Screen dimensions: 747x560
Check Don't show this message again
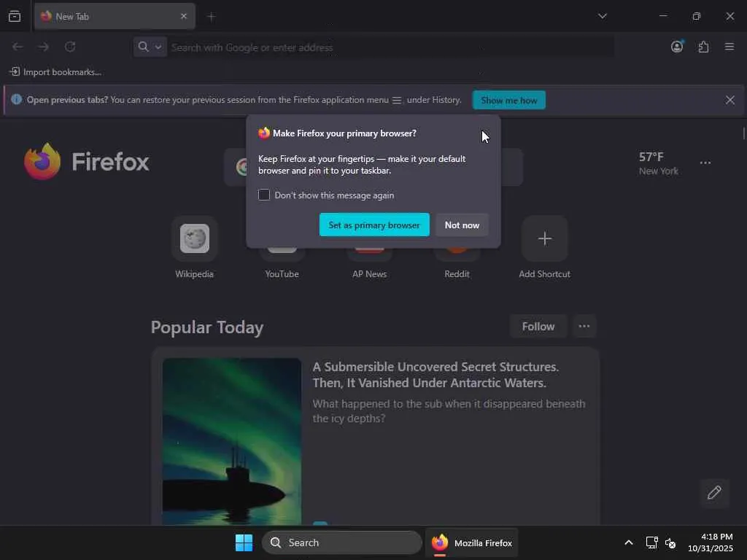264,195
